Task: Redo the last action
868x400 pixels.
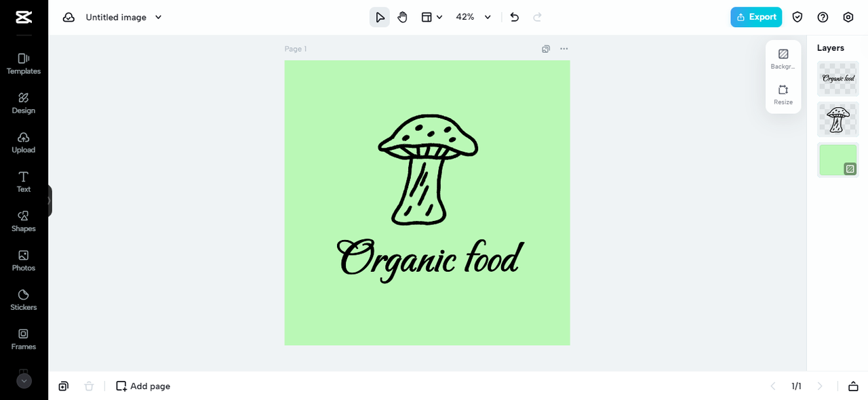Action: pos(538,17)
